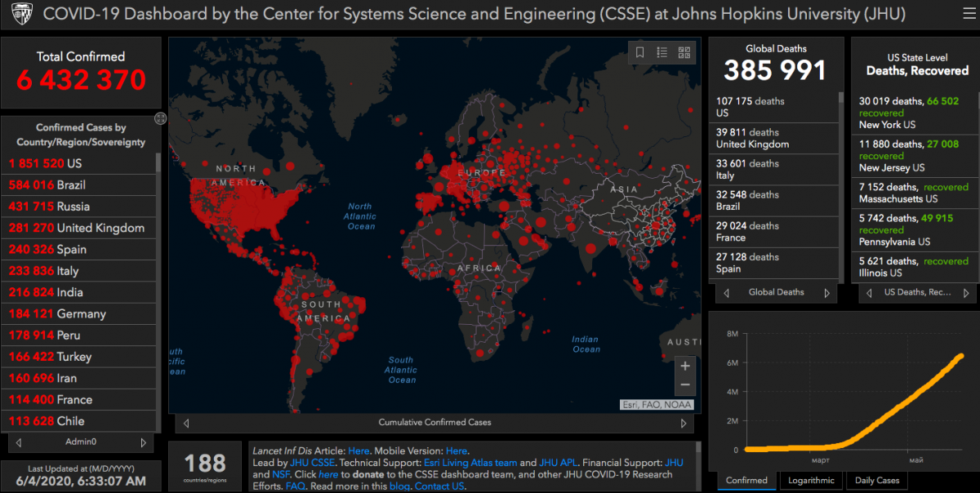Select '32 548 deaths Brazil' row
980x493 pixels.
click(773, 201)
